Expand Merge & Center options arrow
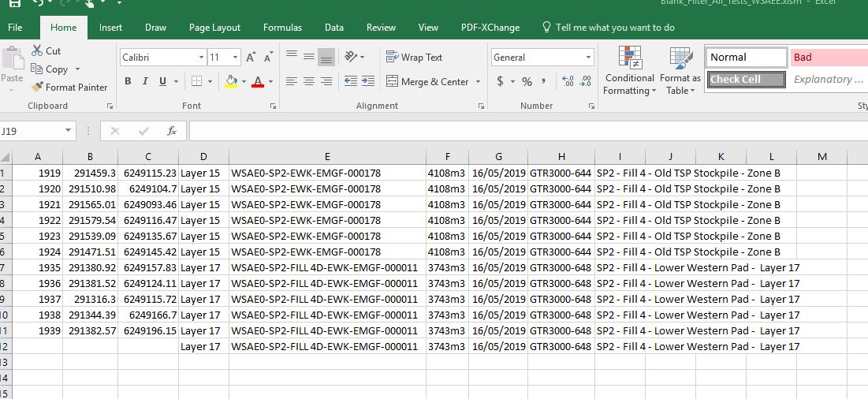 point(478,81)
